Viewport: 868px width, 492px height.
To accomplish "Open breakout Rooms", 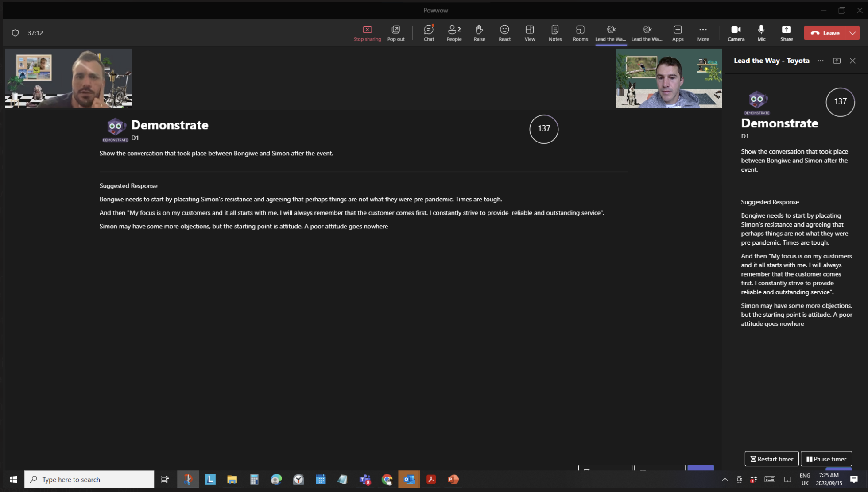I will click(580, 33).
